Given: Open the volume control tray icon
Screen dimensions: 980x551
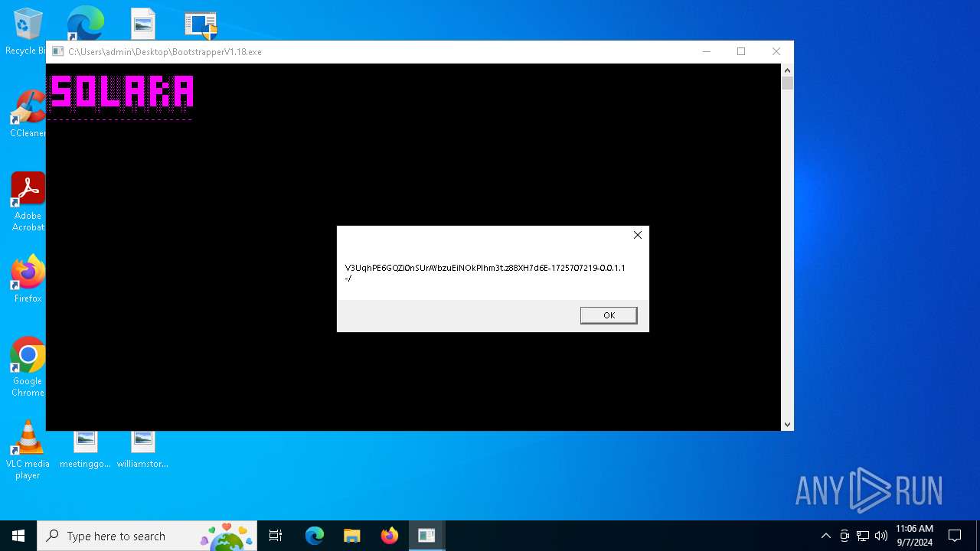Looking at the screenshot, I should [x=881, y=536].
